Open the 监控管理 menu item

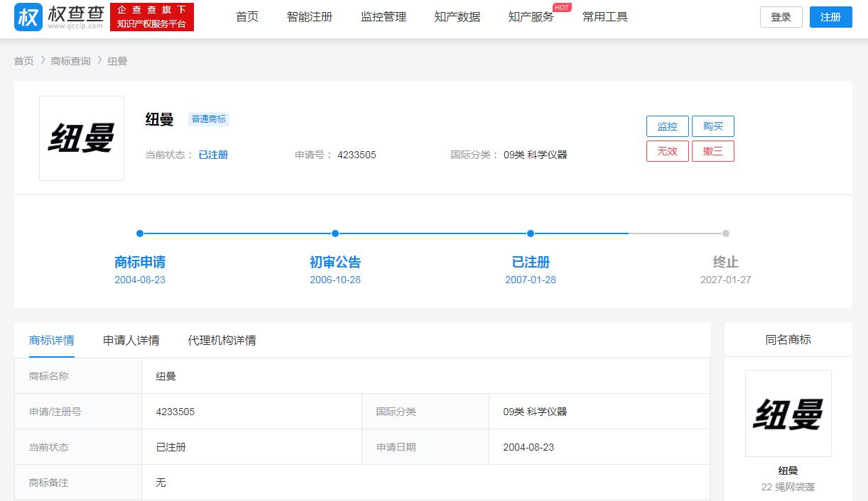[x=383, y=16]
